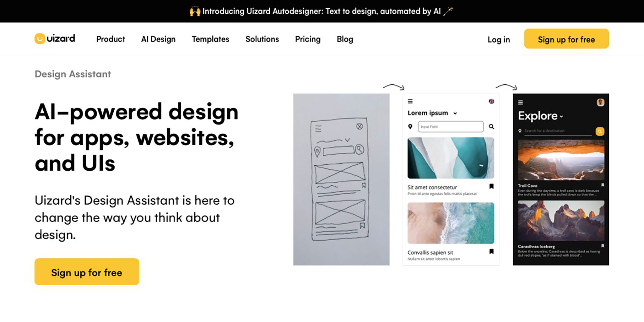
Task: Open hamburger menu in light mockup
Action: click(410, 101)
